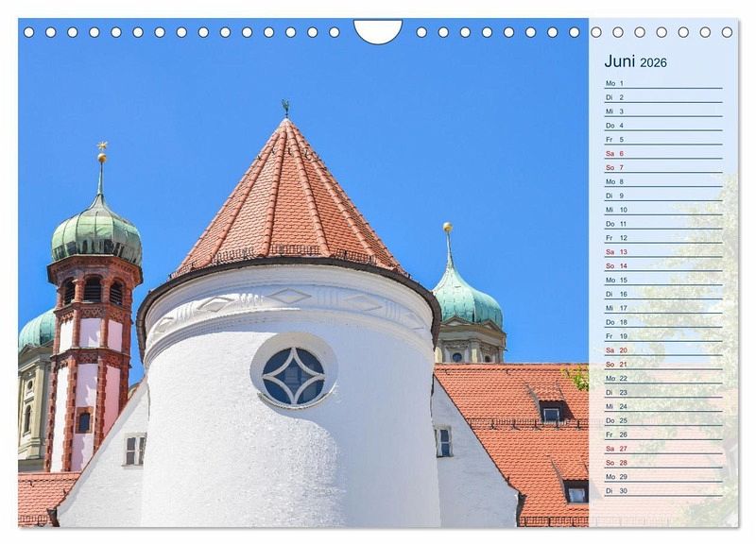Pick the Mo 15 date row
The image size is (756, 545).
tap(662, 280)
